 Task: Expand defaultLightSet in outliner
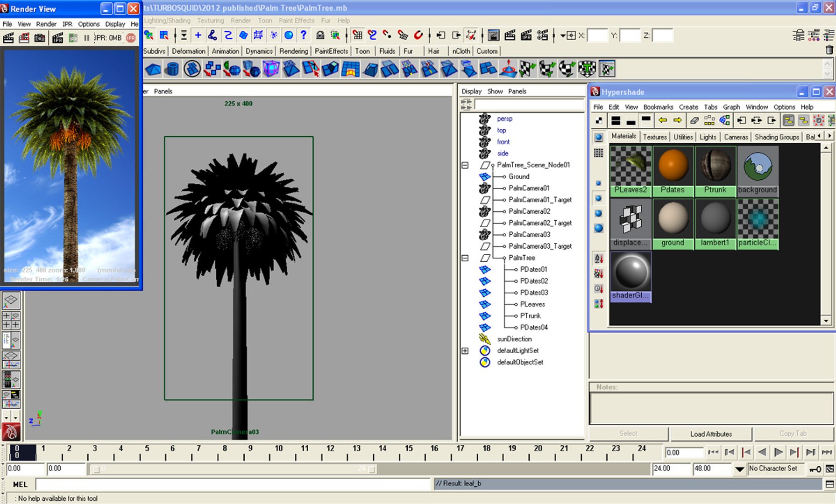(x=465, y=351)
